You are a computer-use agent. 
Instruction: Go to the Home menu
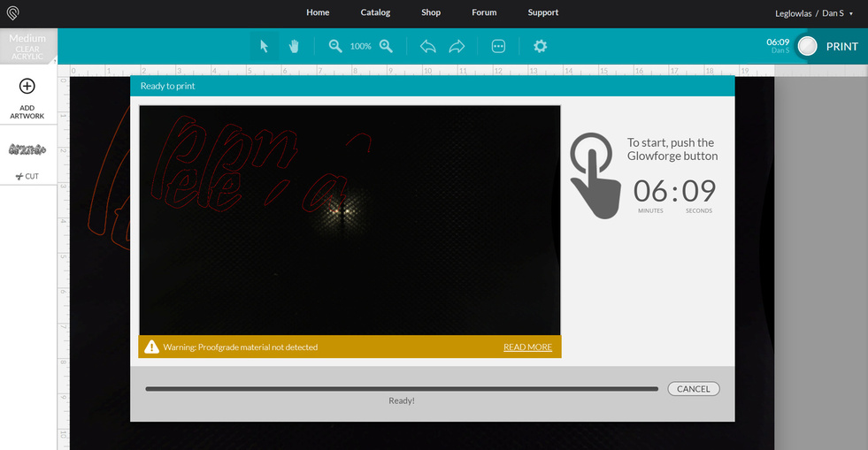pos(318,12)
